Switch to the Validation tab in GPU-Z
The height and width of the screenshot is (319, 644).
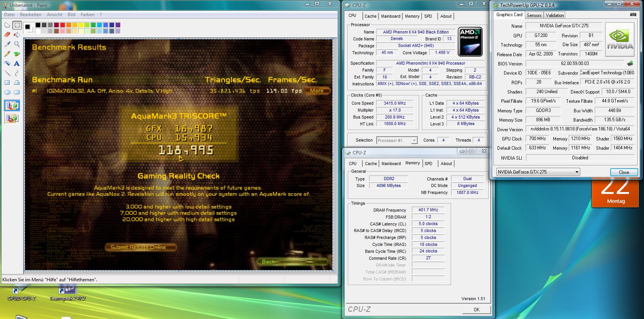pos(554,15)
